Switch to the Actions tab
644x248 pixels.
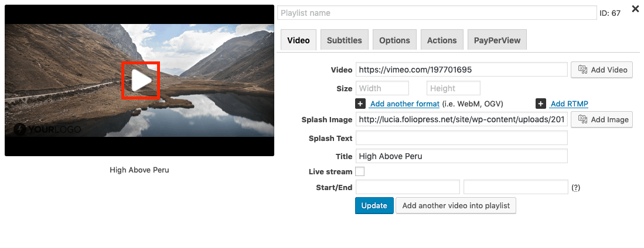[442, 40]
